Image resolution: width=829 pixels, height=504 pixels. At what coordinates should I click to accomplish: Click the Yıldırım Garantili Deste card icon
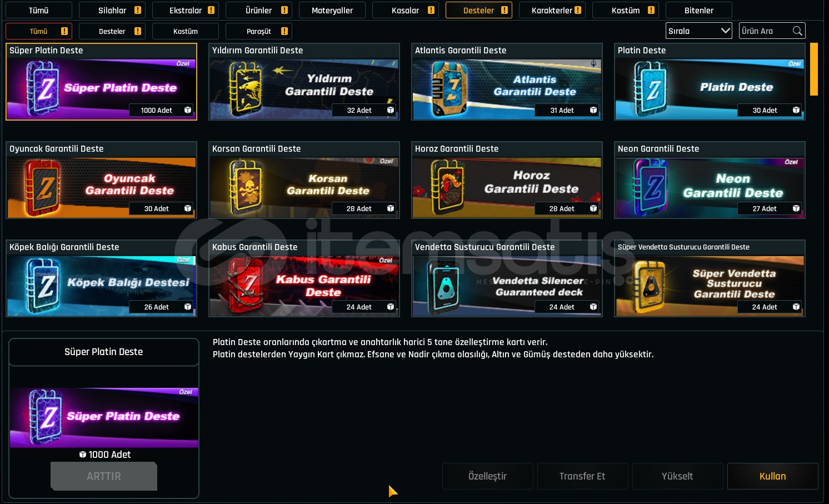coord(245,89)
